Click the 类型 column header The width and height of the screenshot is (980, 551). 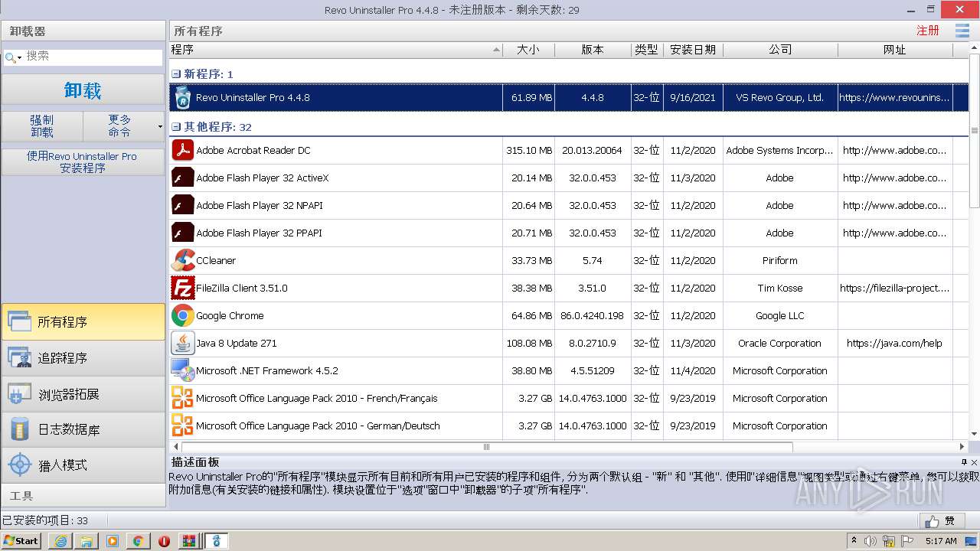pyautogui.click(x=647, y=50)
